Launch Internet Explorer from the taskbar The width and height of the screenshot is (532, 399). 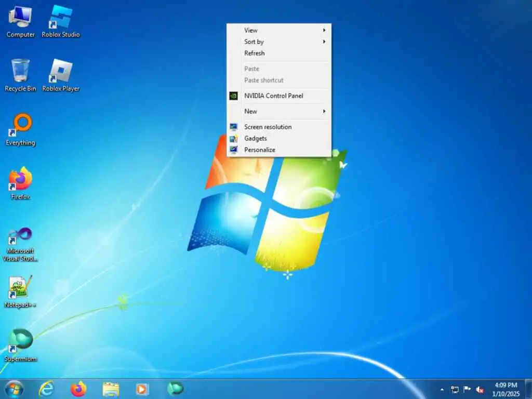click(46, 389)
